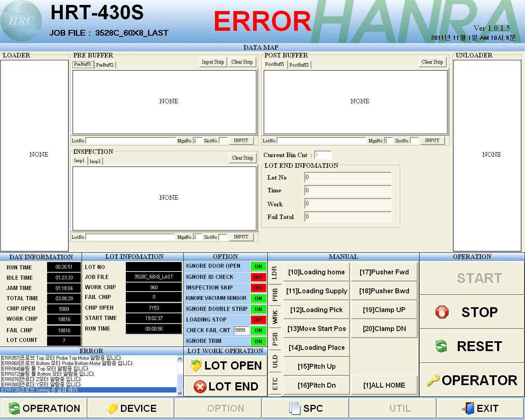Run [11]Loading Supply command

317,291
